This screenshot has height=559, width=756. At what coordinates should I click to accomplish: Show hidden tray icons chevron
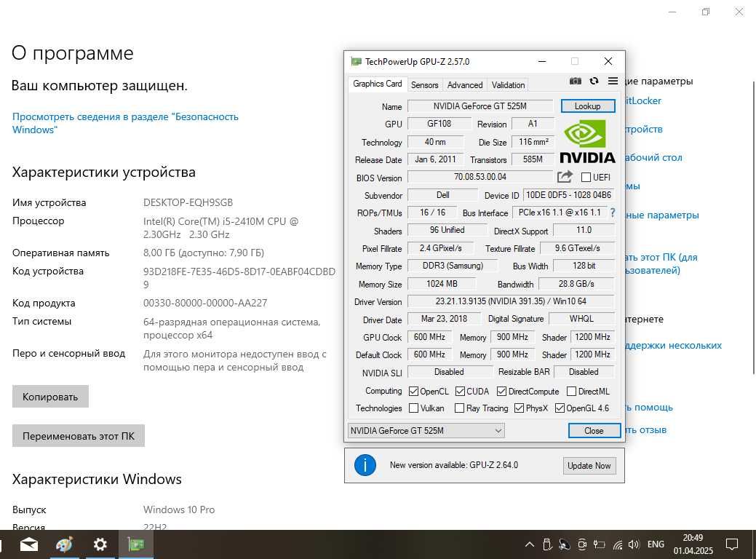point(530,544)
